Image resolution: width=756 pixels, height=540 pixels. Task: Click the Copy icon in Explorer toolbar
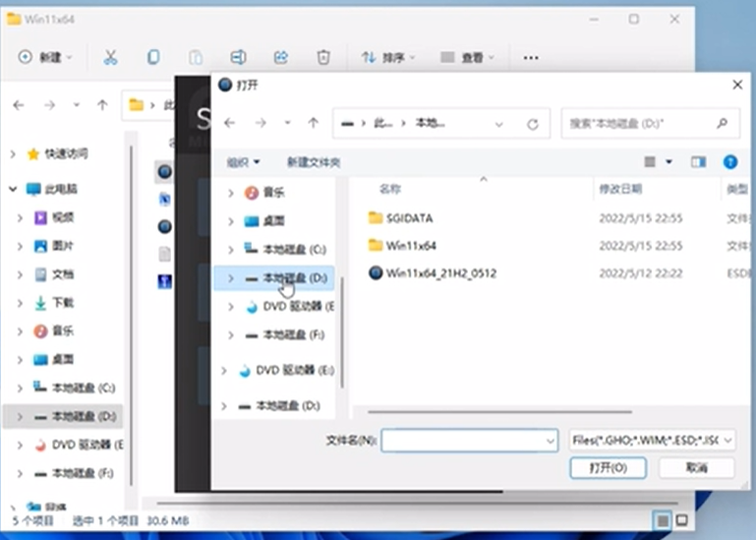pyautogui.click(x=153, y=57)
